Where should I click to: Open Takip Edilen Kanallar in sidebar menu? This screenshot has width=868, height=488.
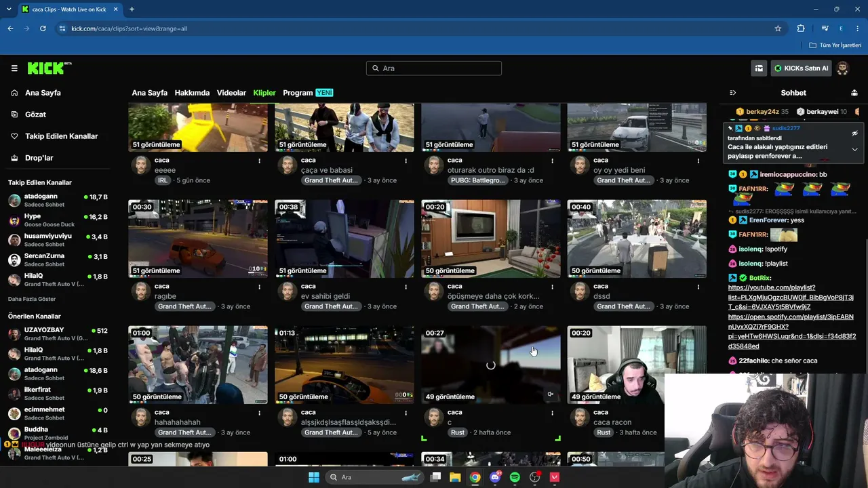61,136
